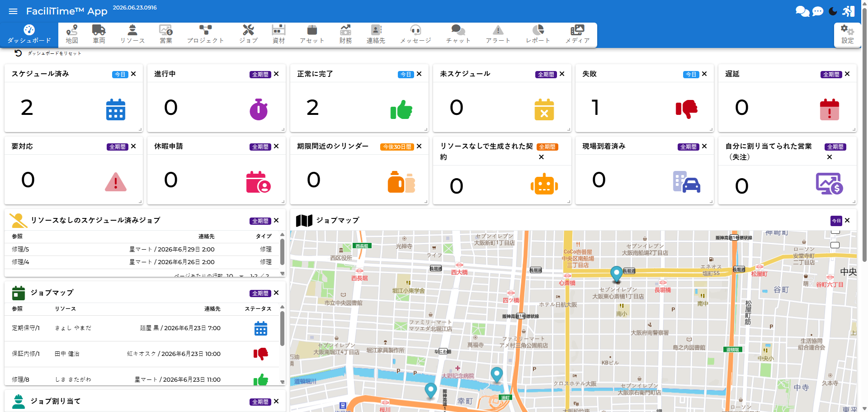Open job row 修理/5
Image resolution: width=868 pixels, height=412 pixels.
[142, 249]
